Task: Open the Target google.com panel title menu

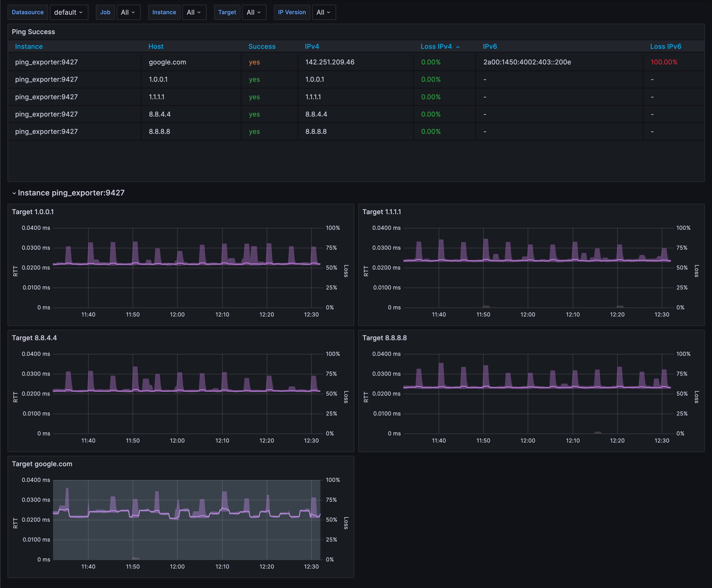Action: (x=42, y=464)
